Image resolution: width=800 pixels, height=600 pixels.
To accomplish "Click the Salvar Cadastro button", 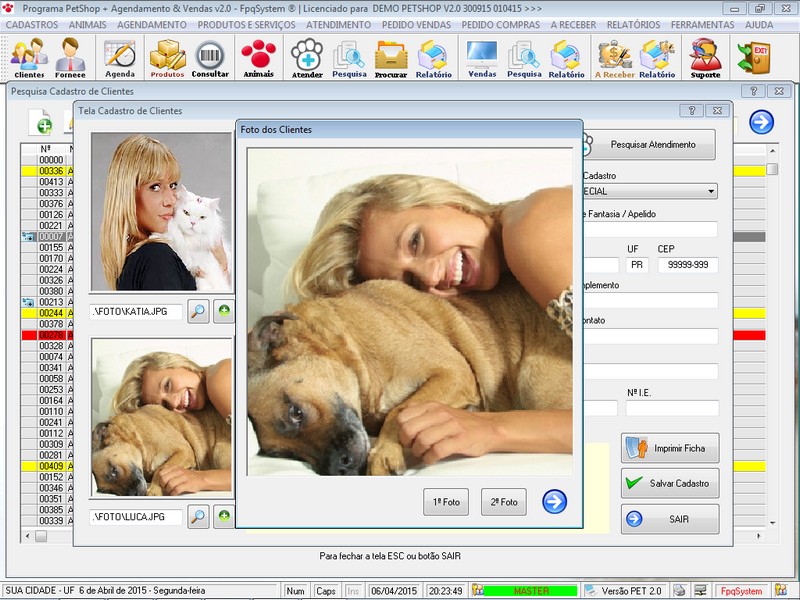I will click(669, 483).
